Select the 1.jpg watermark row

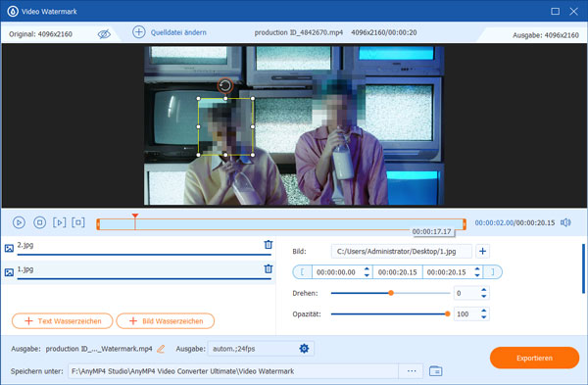pos(138,271)
